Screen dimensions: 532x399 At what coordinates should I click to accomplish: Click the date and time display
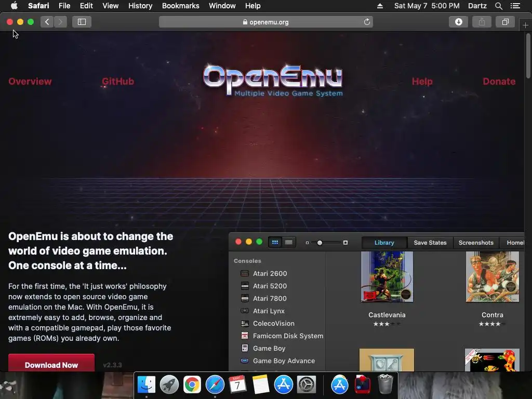coord(427,6)
